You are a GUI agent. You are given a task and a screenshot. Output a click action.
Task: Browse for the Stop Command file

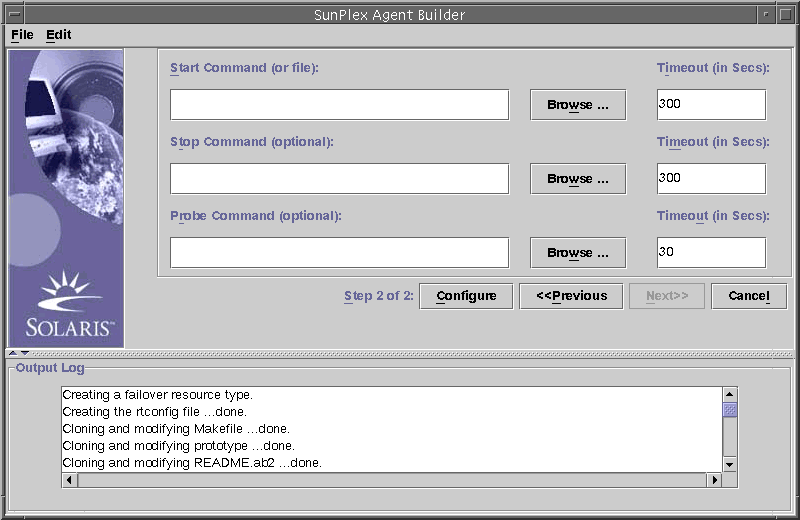pyautogui.click(x=578, y=179)
